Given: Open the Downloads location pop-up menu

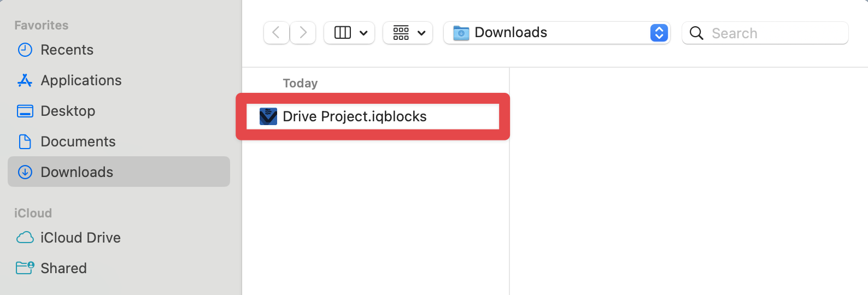Looking at the screenshot, I should click(547, 33).
